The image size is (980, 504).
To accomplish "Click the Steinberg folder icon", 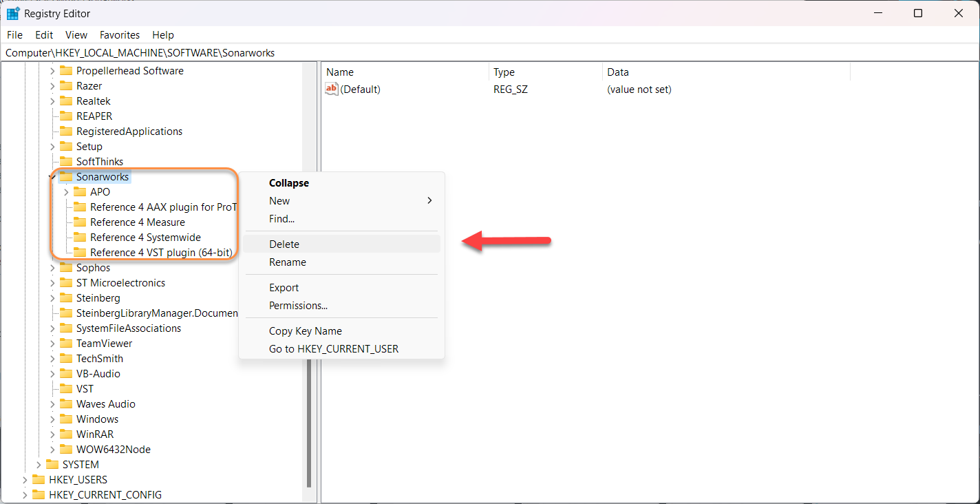I will point(66,297).
